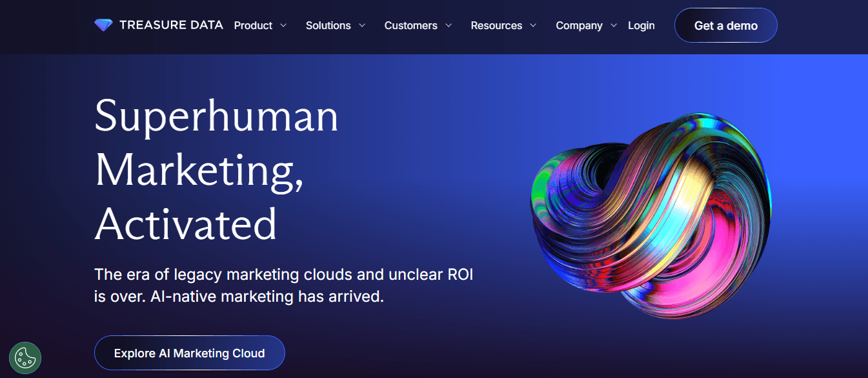Viewport: 868px width, 378px height.
Task: Click the 'era of legacy marketing clouds' paragraph
Action: [x=284, y=286]
